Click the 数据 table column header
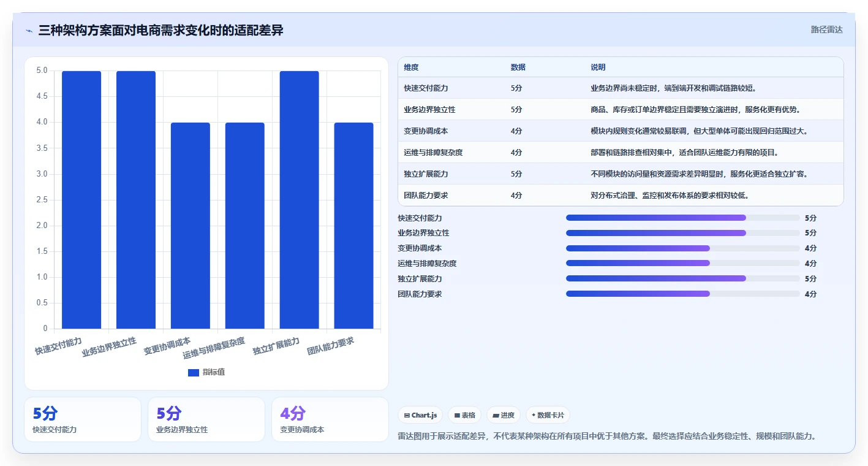This screenshot has width=868, height=466. 518,67
